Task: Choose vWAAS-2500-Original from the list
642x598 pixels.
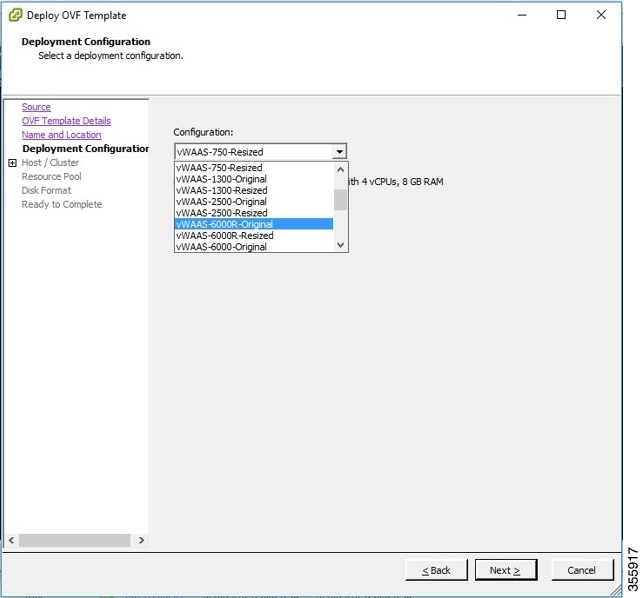Action: [254, 202]
